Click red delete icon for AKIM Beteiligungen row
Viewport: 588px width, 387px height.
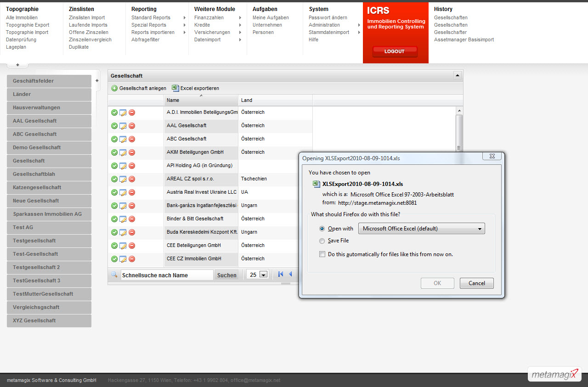[x=132, y=152]
